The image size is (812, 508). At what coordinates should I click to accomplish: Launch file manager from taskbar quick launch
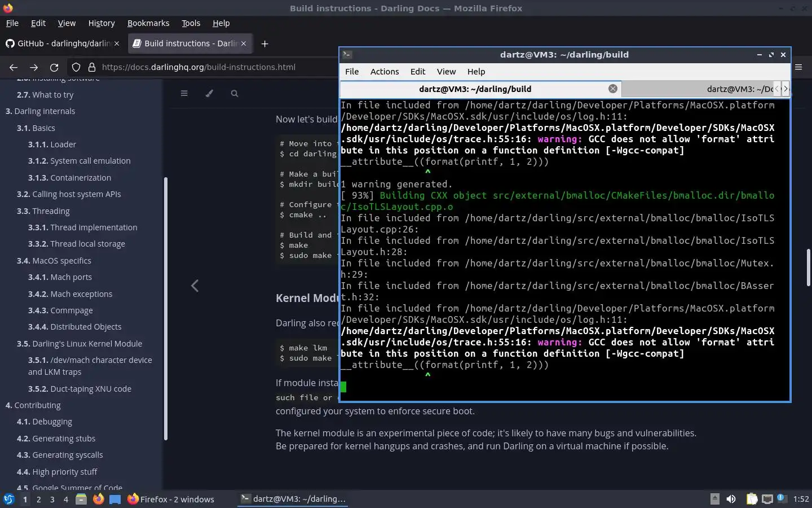point(81,499)
